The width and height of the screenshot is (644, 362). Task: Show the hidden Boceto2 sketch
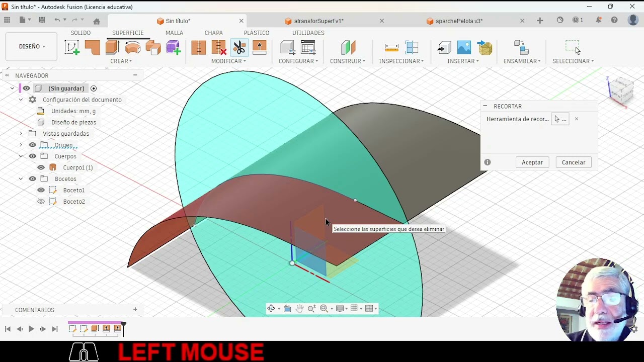point(41,202)
